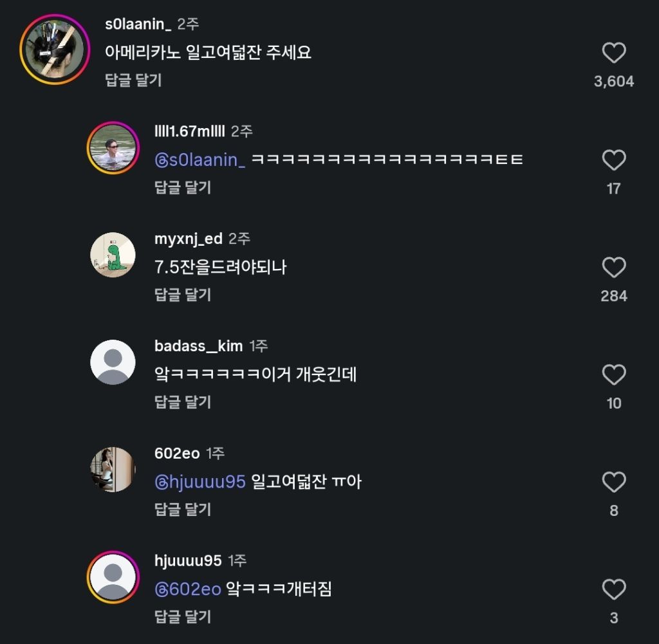The width and height of the screenshot is (659, 644).
Task: Open badass__kim's default avatar
Action: click(113, 362)
